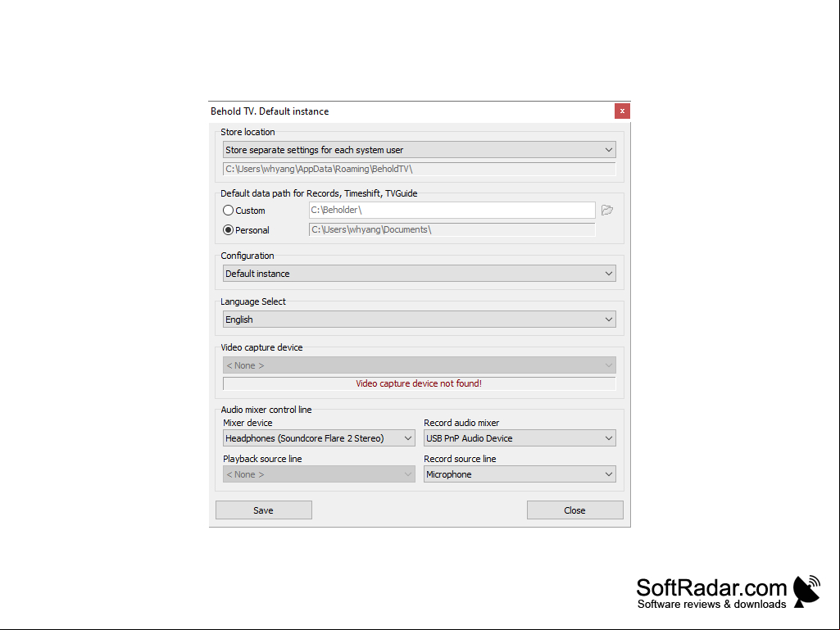Screen dimensions: 840x630
Task: Expand the Record source line Microphone dropdown
Action: [x=520, y=474]
